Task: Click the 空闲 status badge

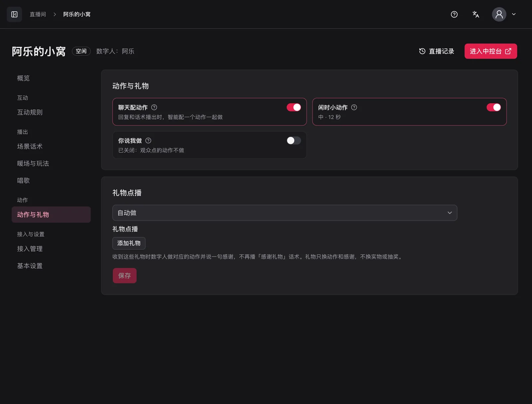Action: pyautogui.click(x=81, y=51)
